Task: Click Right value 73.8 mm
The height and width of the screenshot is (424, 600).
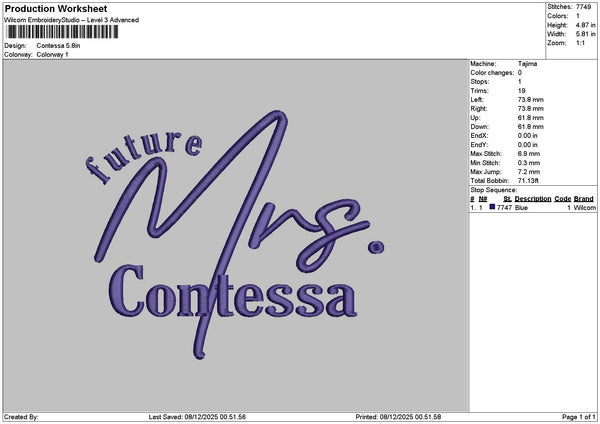Action: [530, 109]
